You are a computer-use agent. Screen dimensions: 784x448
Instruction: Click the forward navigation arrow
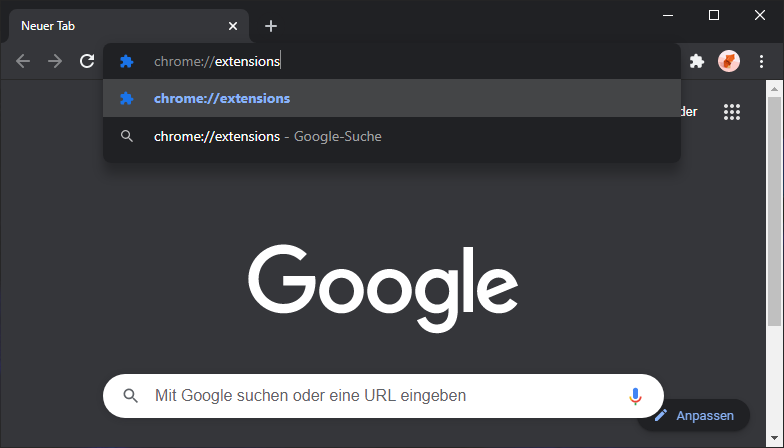(55, 61)
